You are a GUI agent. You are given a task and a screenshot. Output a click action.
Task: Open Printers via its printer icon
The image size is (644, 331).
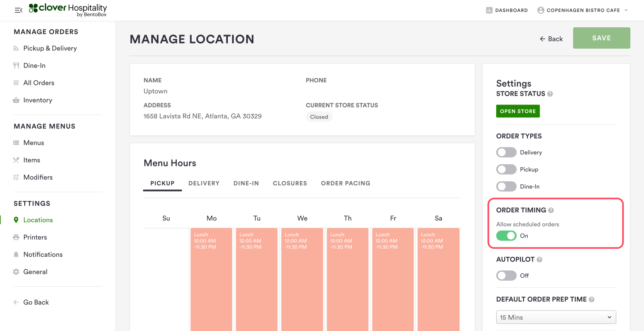pyautogui.click(x=16, y=237)
